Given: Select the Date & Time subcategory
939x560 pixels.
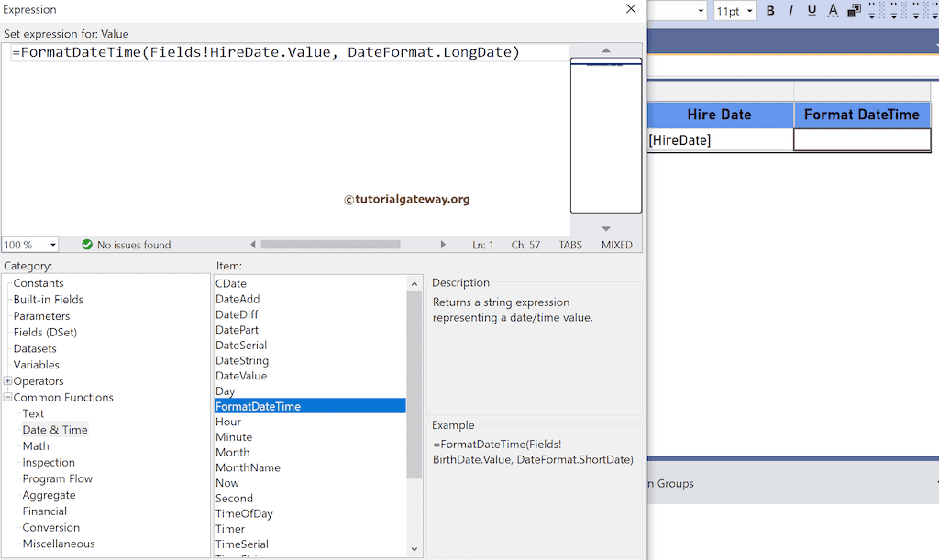Looking at the screenshot, I should click(55, 430).
